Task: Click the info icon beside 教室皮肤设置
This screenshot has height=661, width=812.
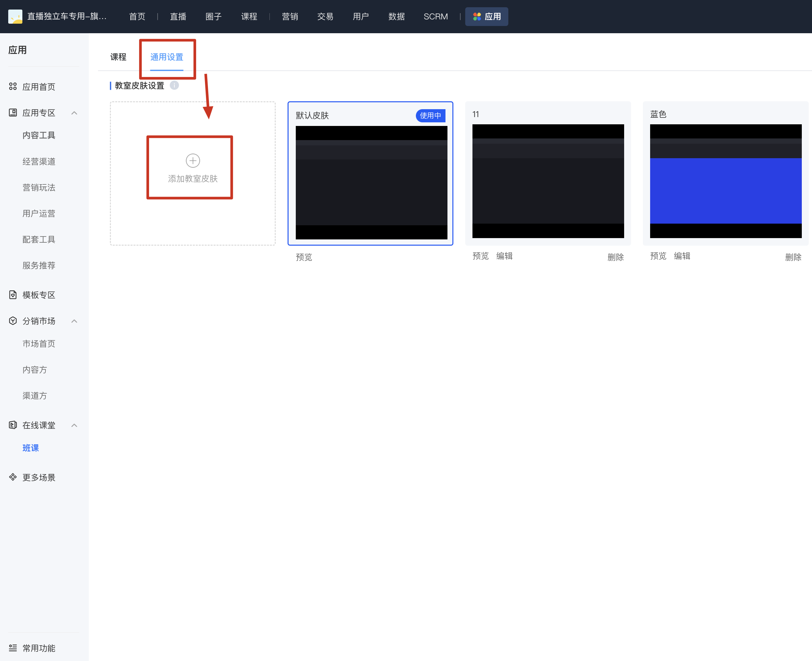Action: (x=174, y=85)
